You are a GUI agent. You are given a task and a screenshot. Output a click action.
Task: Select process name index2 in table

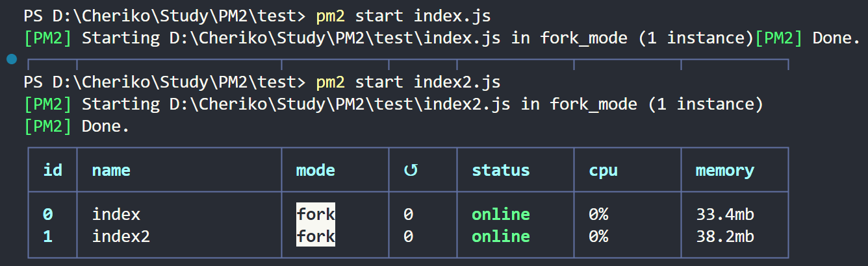[x=121, y=237]
